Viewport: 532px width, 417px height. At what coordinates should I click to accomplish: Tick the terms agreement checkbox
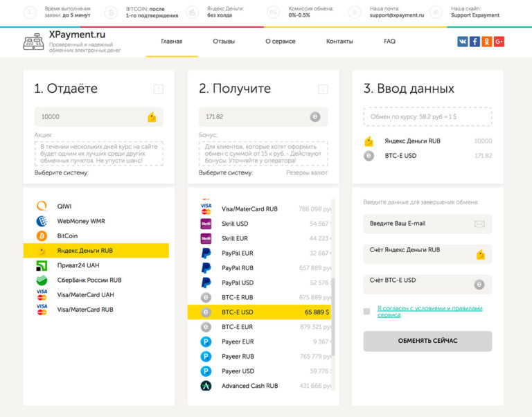coord(366,312)
